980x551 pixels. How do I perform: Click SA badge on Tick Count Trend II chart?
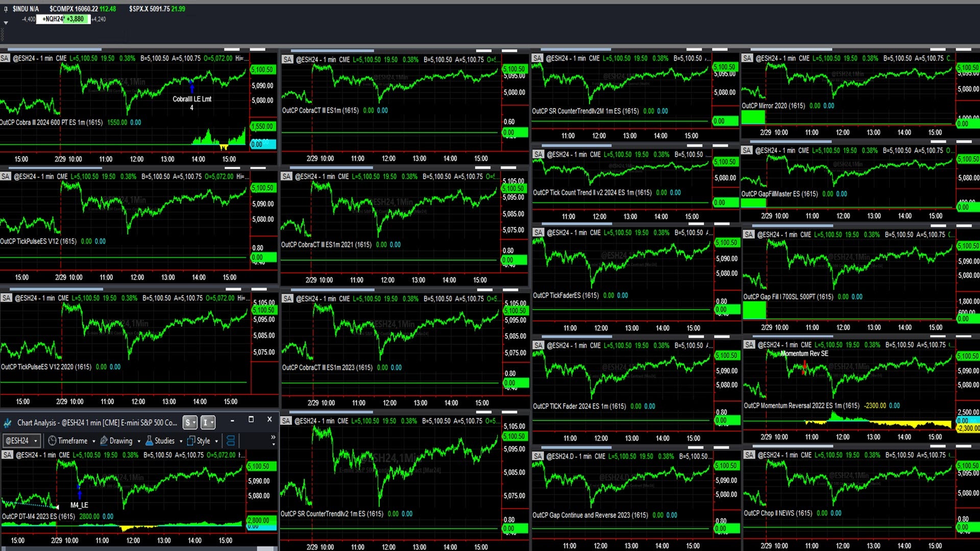click(538, 154)
